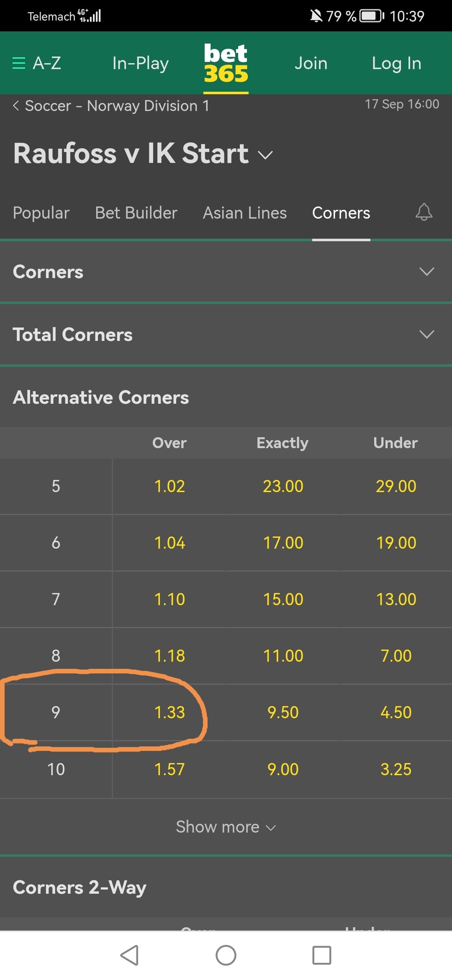
Task: Tap the bet365 logo
Action: (226, 63)
